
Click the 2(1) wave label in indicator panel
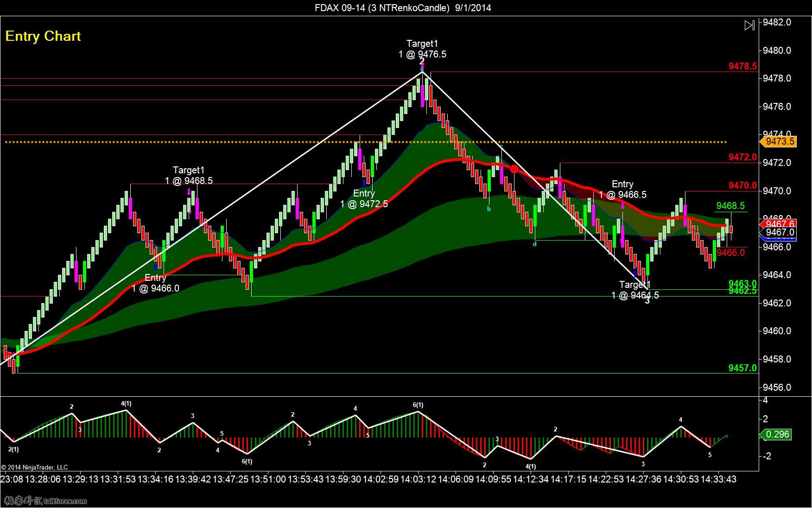13,449
